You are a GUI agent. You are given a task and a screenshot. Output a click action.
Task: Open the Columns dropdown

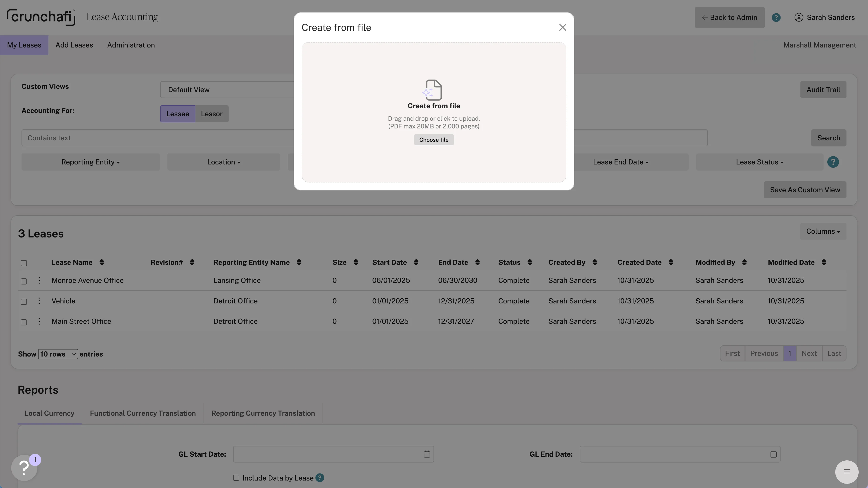(x=822, y=231)
